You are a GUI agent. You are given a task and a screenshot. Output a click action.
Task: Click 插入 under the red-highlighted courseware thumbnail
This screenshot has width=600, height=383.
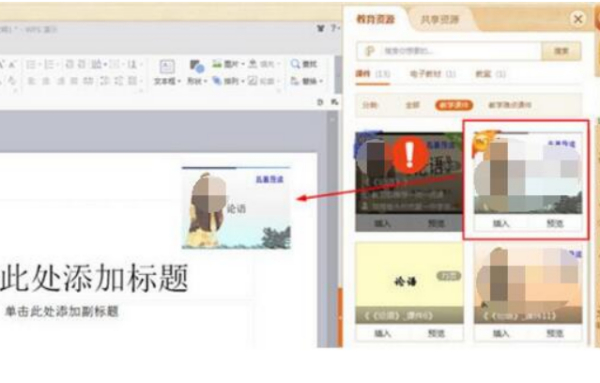click(x=501, y=223)
